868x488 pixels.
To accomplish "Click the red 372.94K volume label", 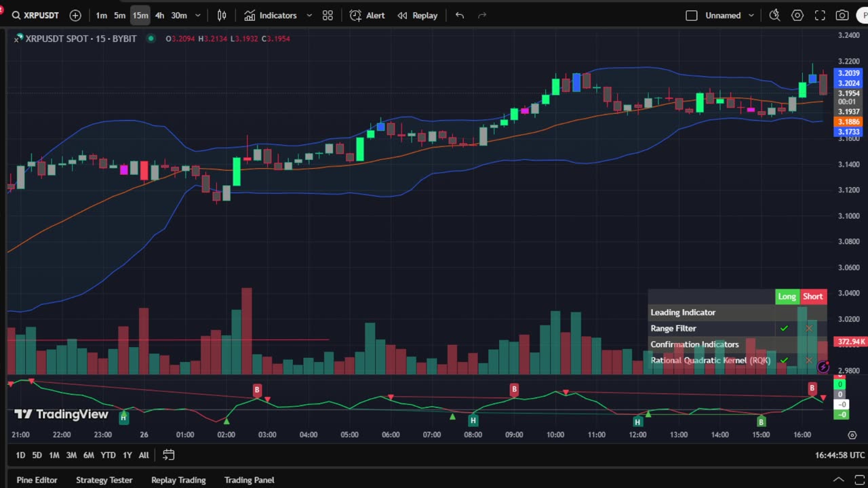I will [851, 342].
